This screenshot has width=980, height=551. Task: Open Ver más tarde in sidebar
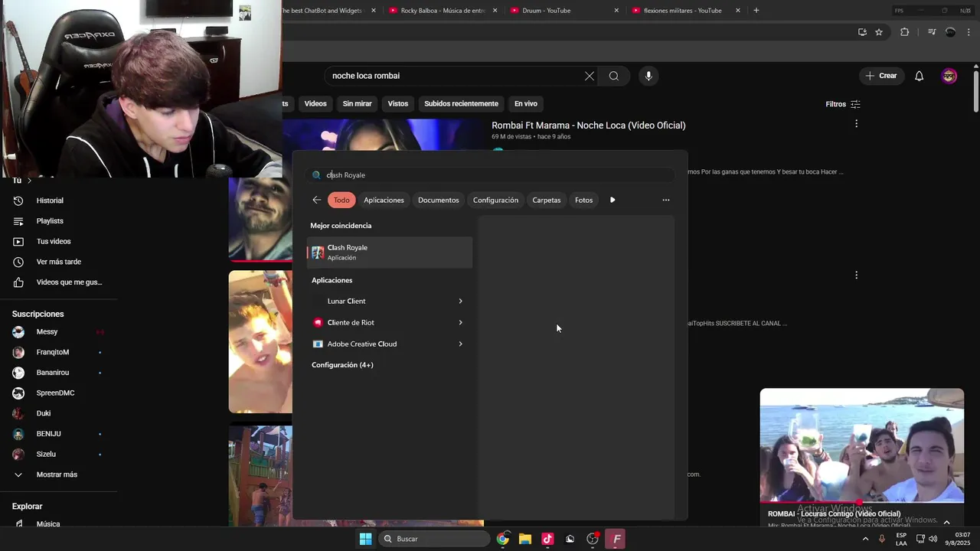(x=58, y=262)
